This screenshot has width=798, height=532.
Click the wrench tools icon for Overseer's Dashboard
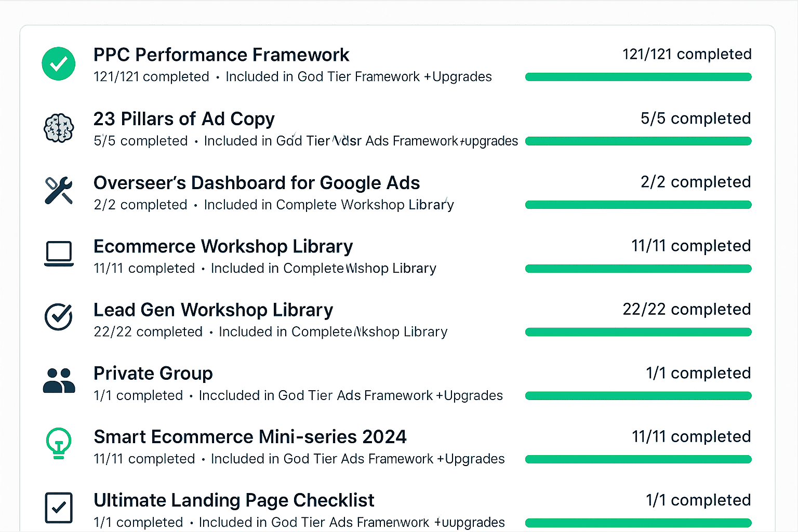(x=59, y=191)
